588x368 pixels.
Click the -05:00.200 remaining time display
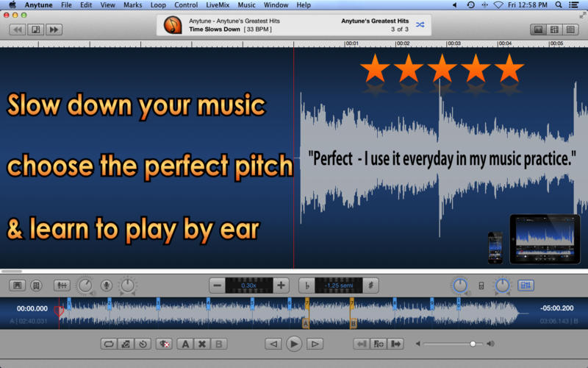557,308
